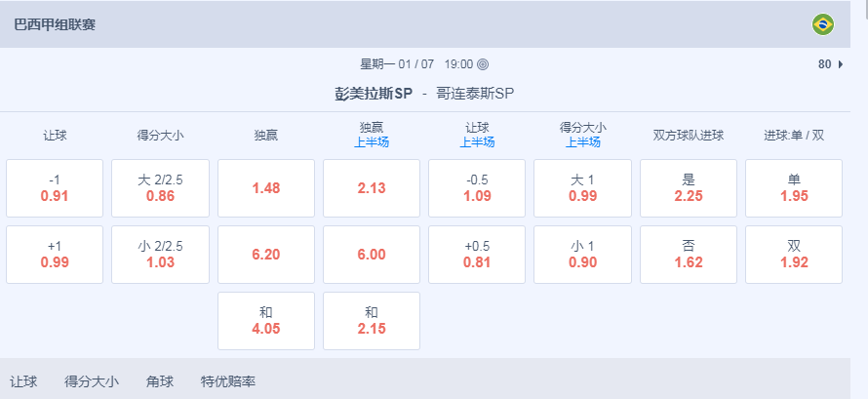Select first-half draw 和 2.15
The width and height of the screenshot is (868, 399).
point(371,321)
